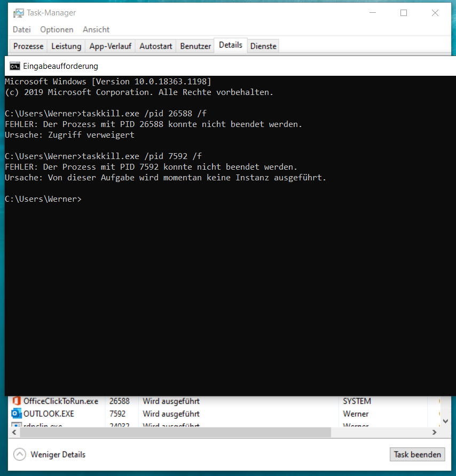
Task: Switch to the Autostart tab
Action: pyautogui.click(x=155, y=46)
